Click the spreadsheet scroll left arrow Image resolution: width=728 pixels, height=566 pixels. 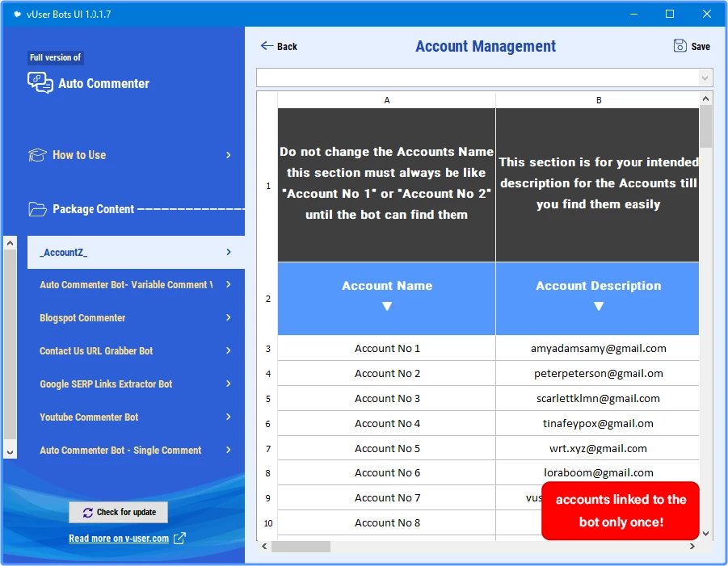[264, 547]
